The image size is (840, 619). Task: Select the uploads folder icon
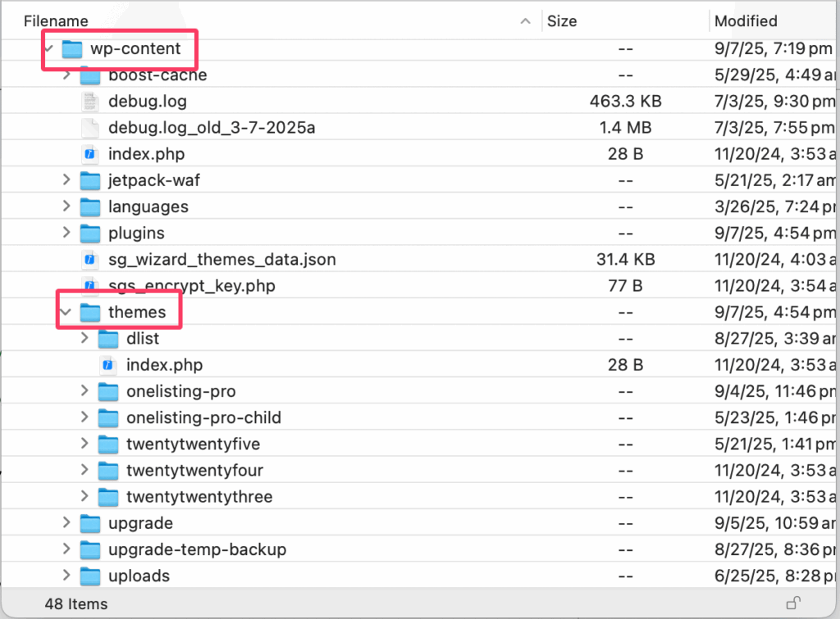click(90, 576)
